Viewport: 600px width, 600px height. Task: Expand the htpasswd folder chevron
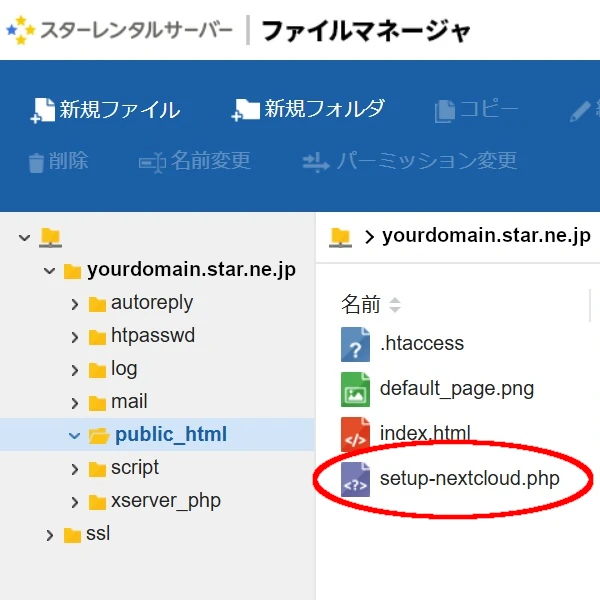pyautogui.click(x=75, y=338)
